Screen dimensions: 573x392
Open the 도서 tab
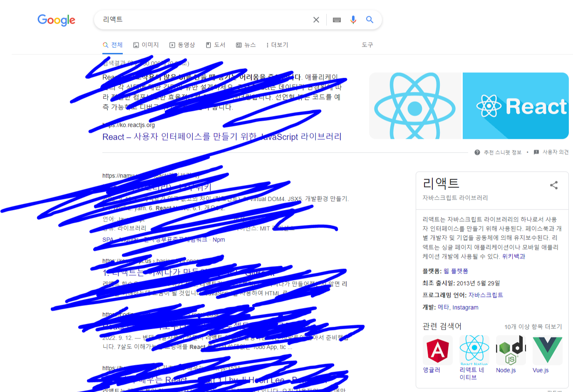coord(216,45)
